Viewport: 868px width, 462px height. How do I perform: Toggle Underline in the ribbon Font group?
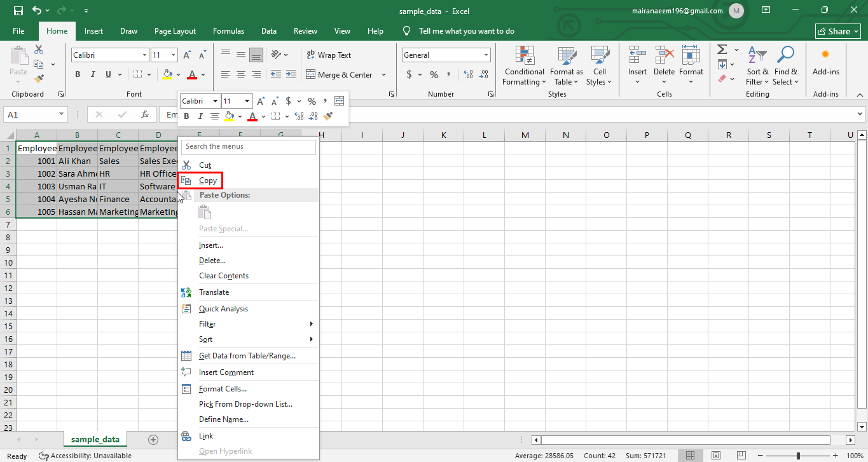pyautogui.click(x=108, y=74)
